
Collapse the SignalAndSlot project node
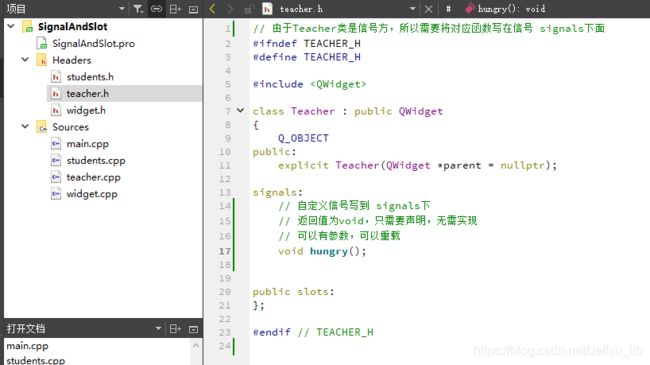tap(11, 26)
